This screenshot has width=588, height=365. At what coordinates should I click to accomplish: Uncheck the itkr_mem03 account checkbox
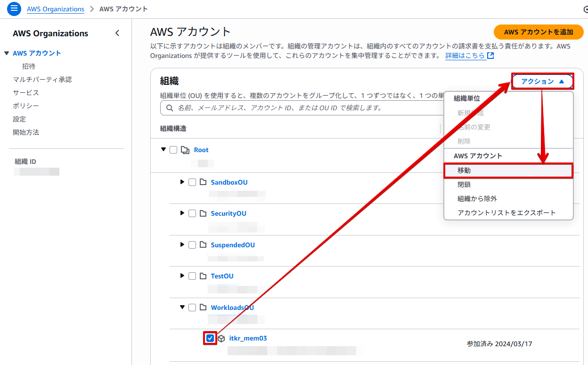coord(210,338)
